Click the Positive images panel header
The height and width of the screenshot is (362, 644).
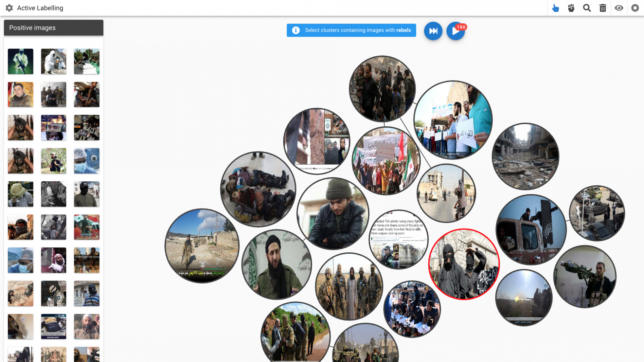(54, 28)
